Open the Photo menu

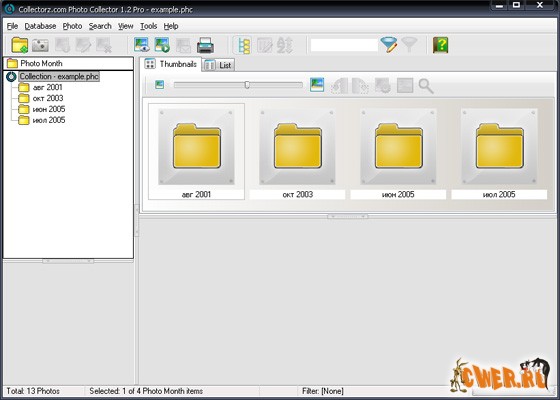[x=72, y=26]
